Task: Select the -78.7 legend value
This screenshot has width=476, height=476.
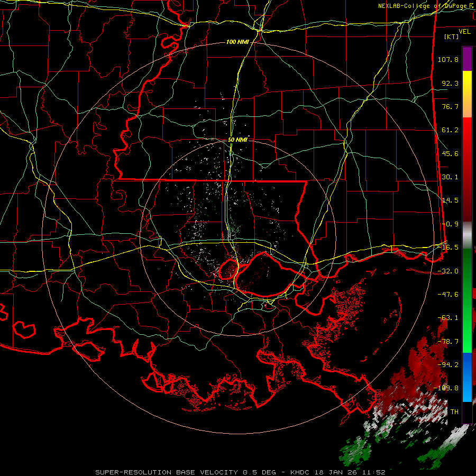Action: (x=448, y=342)
